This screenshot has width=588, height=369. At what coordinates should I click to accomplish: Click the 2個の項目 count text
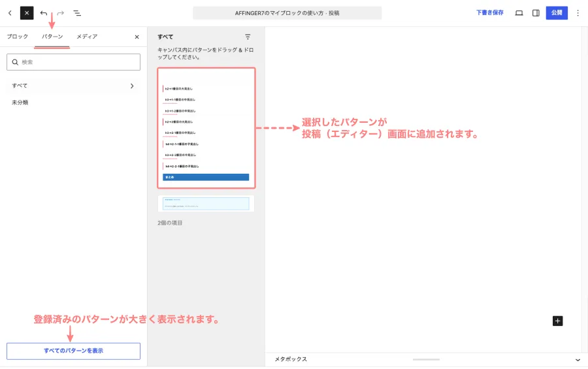click(x=170, y=223)
